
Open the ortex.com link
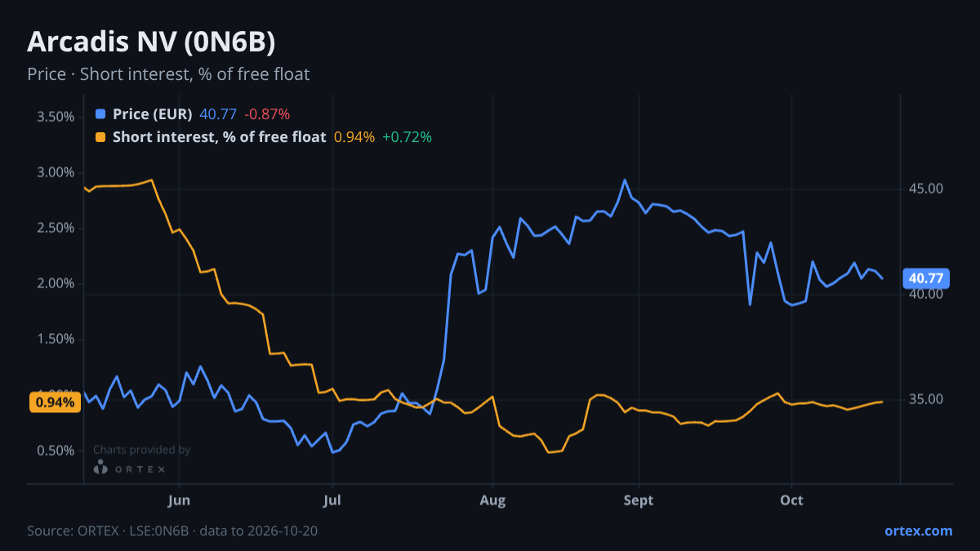[918, 531]
